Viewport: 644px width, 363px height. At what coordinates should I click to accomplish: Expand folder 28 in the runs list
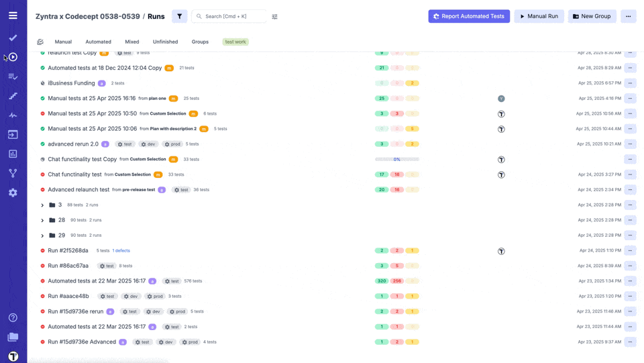click(x=42, y=221)
